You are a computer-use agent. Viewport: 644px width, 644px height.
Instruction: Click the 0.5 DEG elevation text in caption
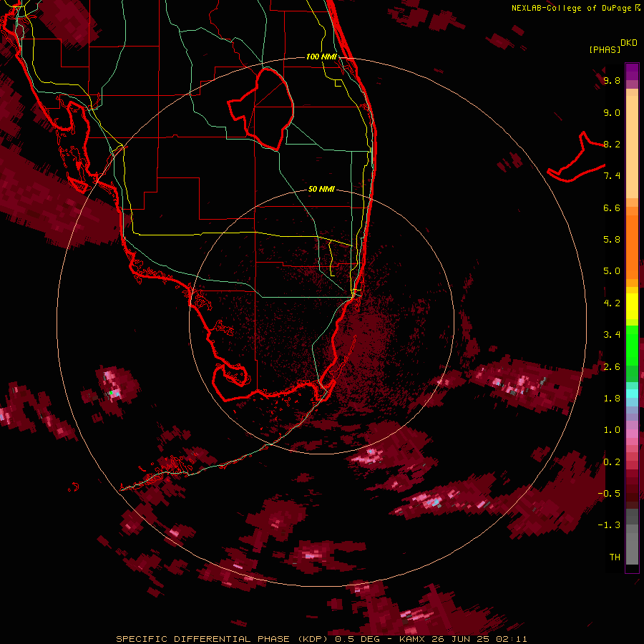click(x=358, y=639)
